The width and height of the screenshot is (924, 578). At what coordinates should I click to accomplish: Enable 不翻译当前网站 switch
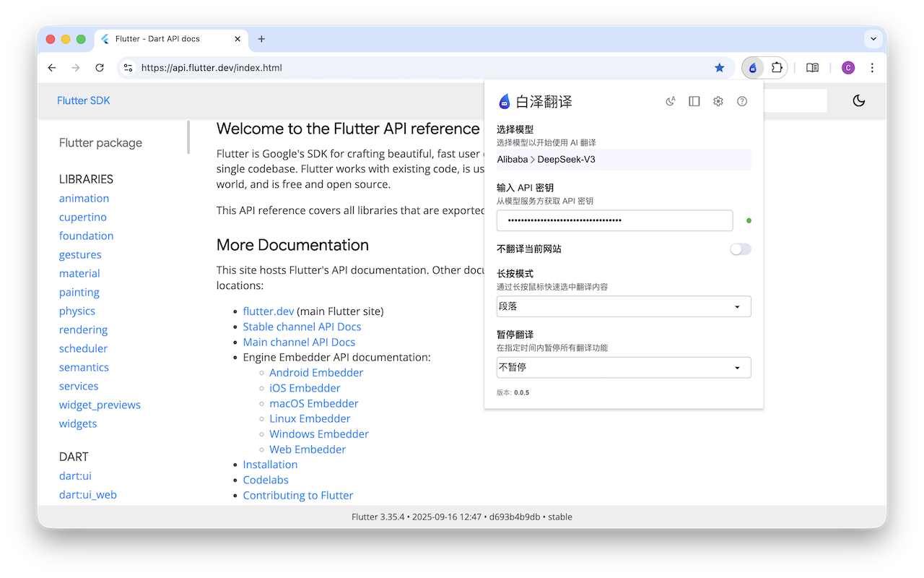740,249
